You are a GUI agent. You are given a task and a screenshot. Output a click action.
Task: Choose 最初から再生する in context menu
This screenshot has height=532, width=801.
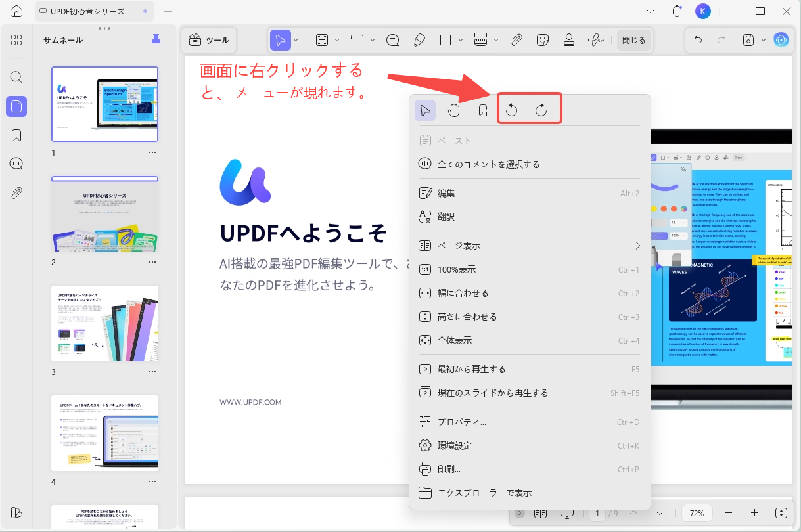pyautogui.click(x=530, y=369)
